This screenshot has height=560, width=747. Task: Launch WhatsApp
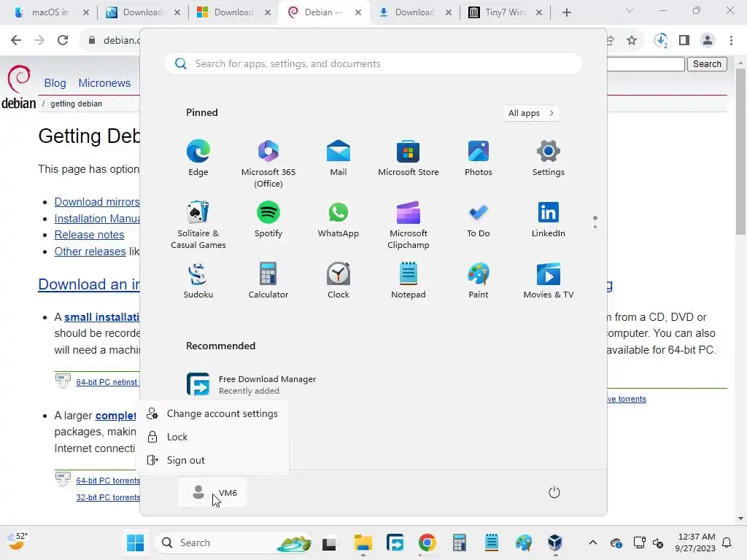tap(338, 219)
